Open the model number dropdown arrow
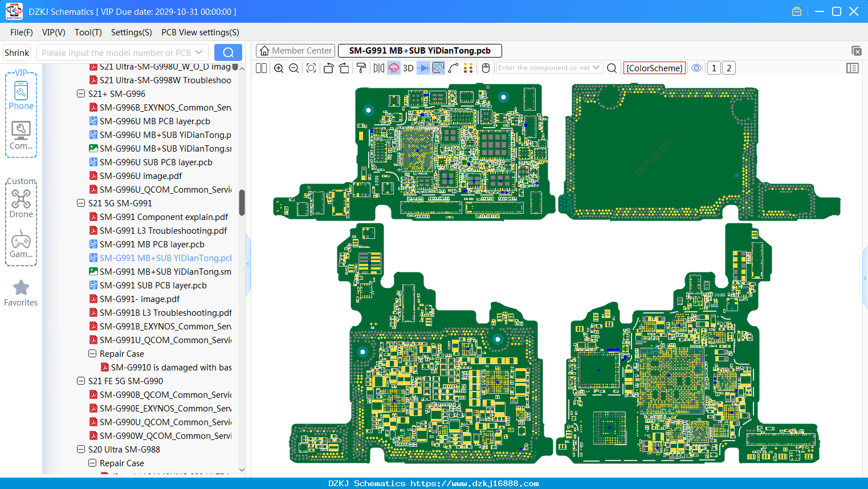Image resolution: width=868 pixels, height=489 pixels. click(x=199, y=52)
